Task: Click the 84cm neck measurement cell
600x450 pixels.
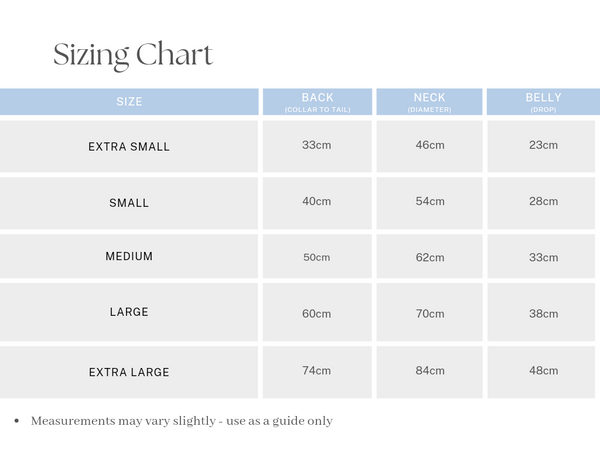Action: [430, 371]
